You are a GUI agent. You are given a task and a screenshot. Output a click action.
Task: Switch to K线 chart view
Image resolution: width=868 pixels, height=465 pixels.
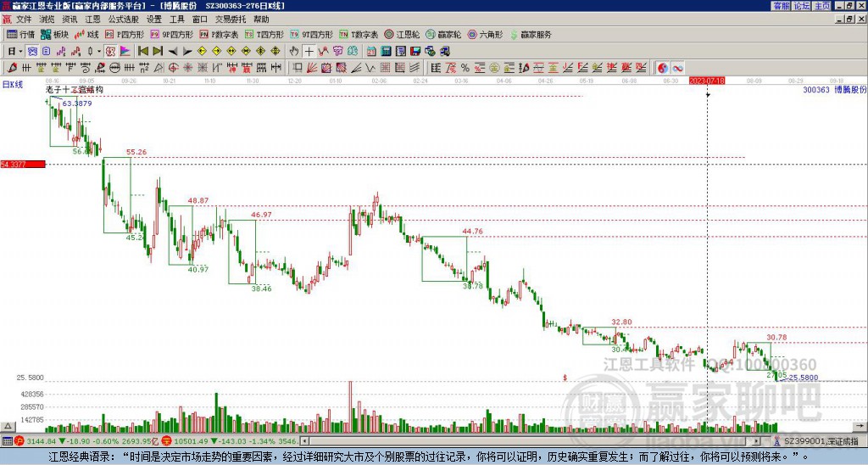pyautogui.click(x=86, y=34)
